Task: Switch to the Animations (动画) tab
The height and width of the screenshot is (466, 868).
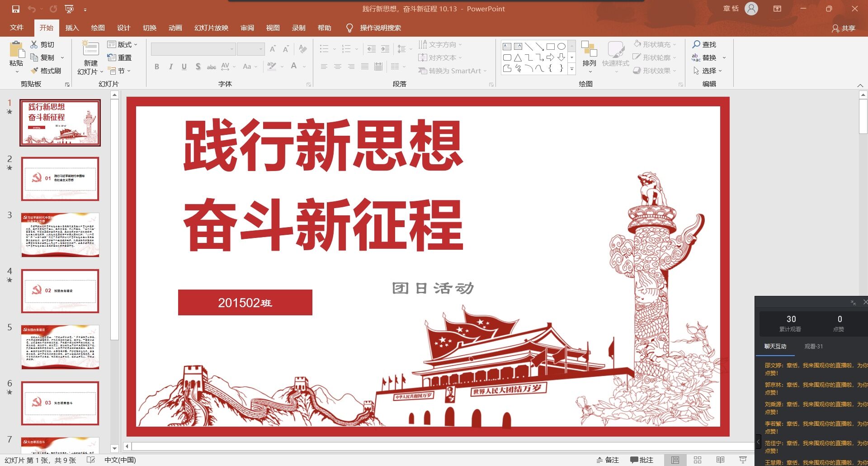Action: [175, 28]
